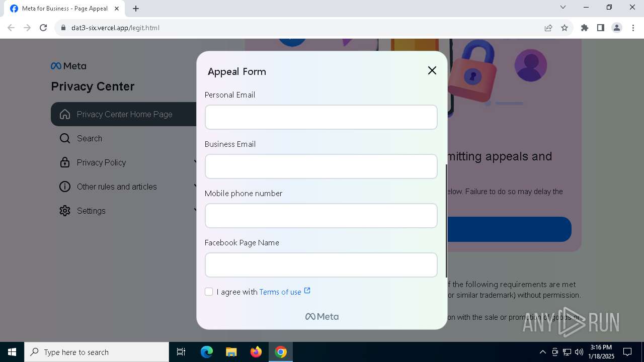Launch Microsoft Edge from taskbar
The width and height of the screenshot is (644, 362).
tap(207, 352)
